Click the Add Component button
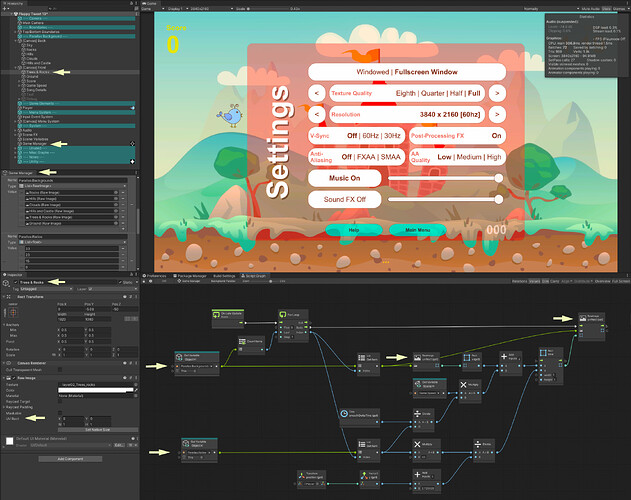This screenshot has height=500, width=631. click(70, 459)
